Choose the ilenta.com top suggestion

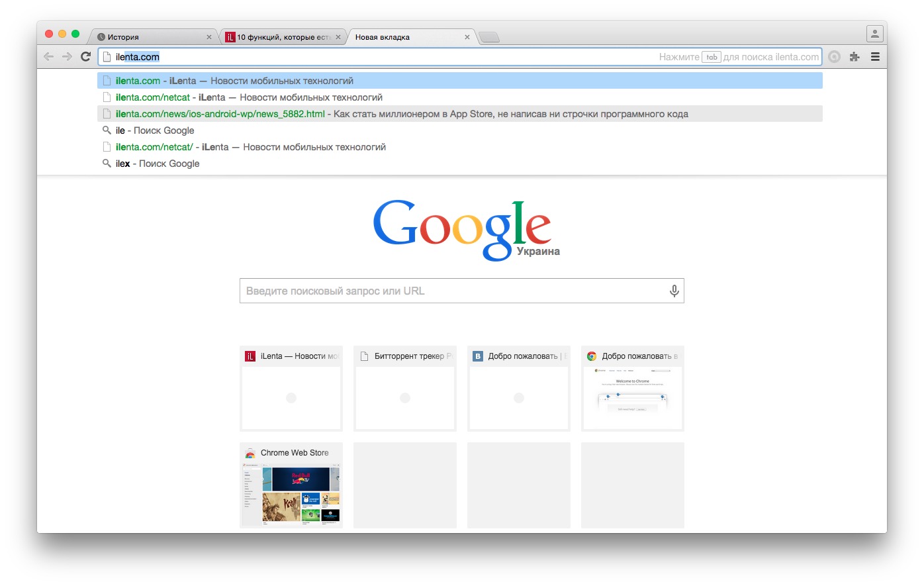(460, 81)
